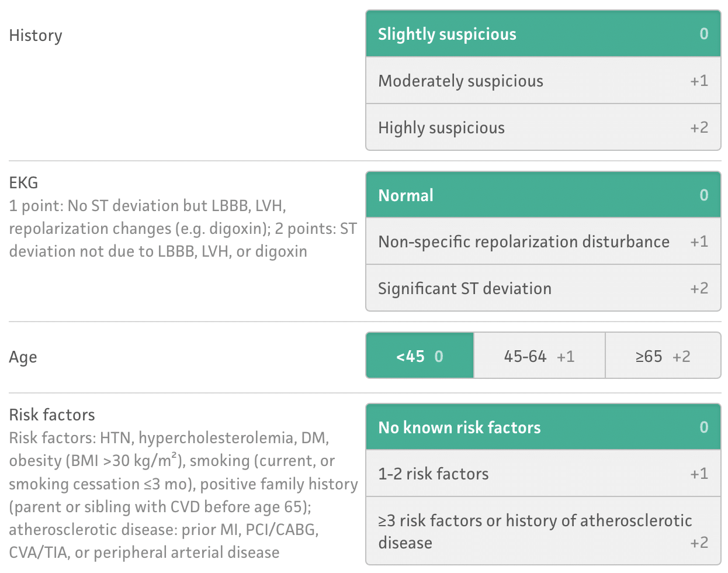
Task: Click the Risk factors heading
Action: 52,415
